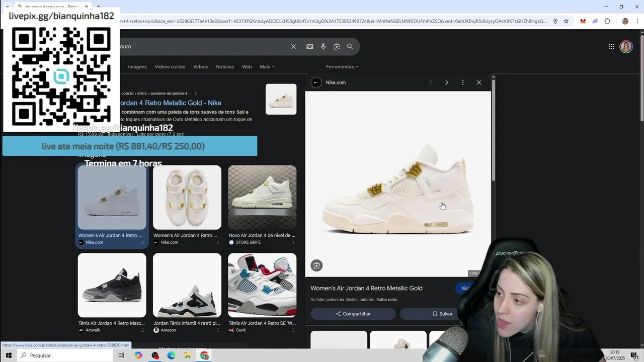Open Google Lens search by image
This screenshot has width=644, height=362.
pyautogui.click(x=337, y=46)
